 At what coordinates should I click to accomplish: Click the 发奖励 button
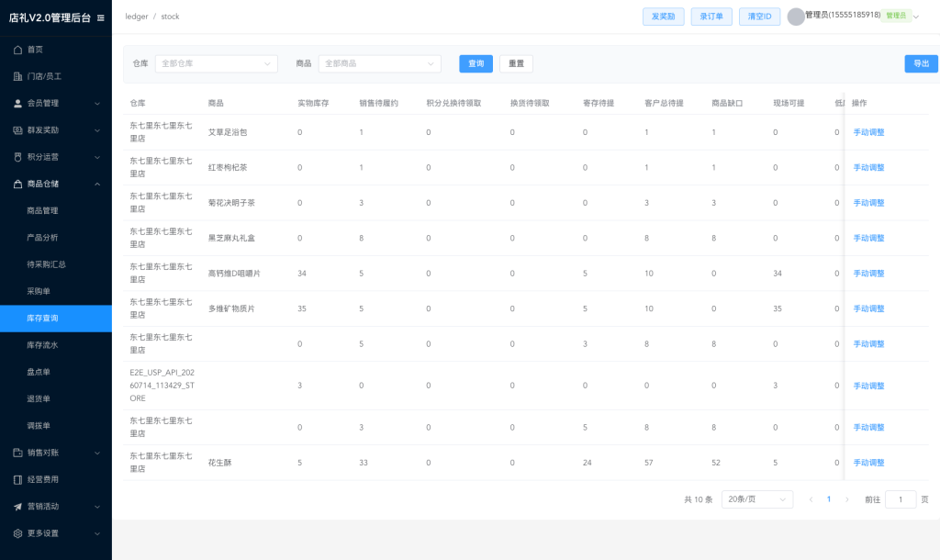click(x=663, y=17)
